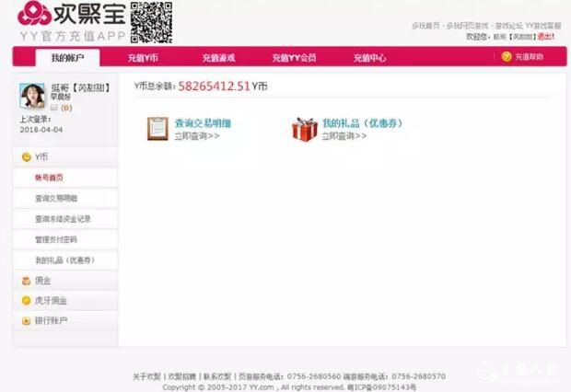Viewport: 571px width, 392px height.
Task: Click the QR code image in the header
Action: click(151, 23)
